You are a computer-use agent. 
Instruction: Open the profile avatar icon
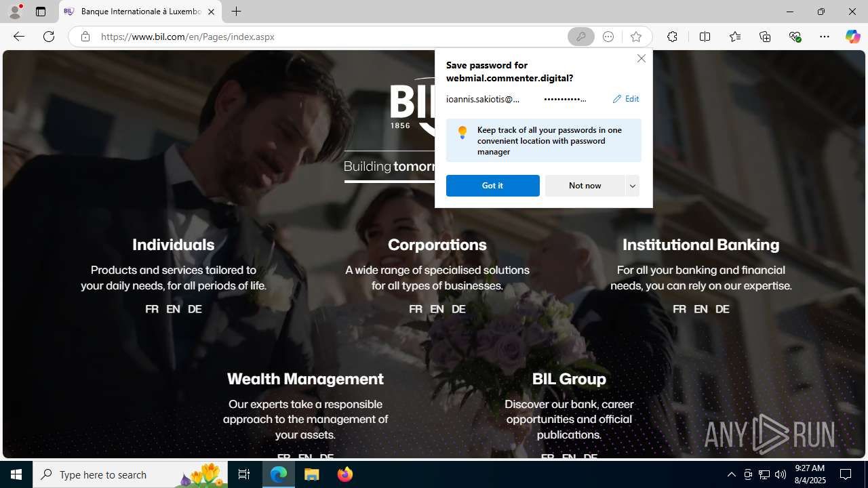(x=15, y=12)
